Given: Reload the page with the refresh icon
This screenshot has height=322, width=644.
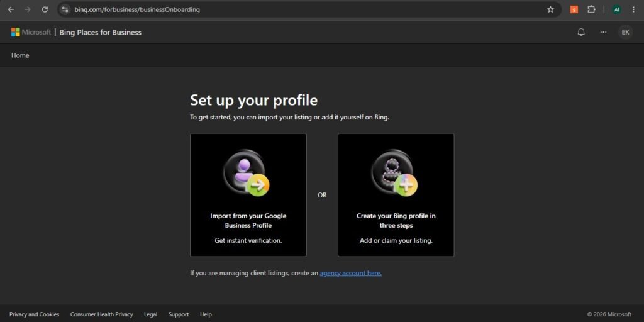Looking at the screenshot, I should tap(45, 9).
